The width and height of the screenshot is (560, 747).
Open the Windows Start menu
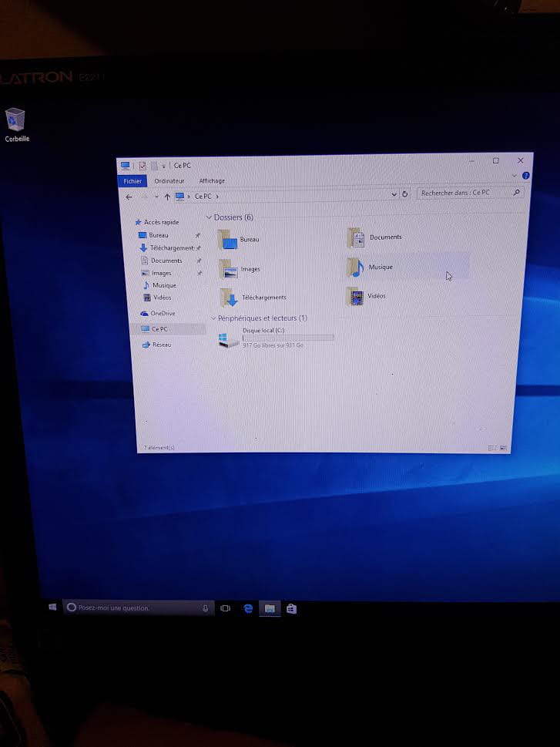(53, 607)
